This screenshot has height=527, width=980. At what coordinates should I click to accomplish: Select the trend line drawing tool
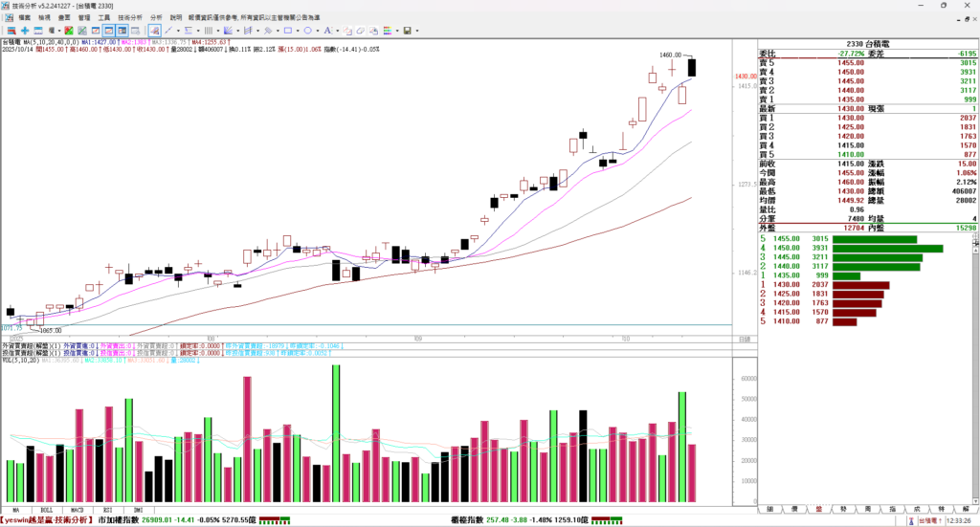click(168, 31)
